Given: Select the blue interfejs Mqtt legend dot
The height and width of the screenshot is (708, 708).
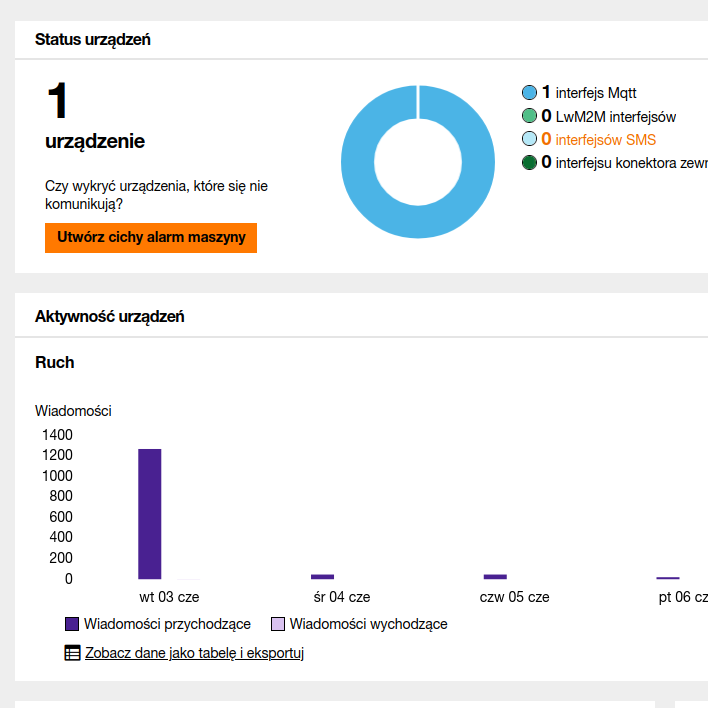Looking at the screenshot, I should click(x=529, y=93).
